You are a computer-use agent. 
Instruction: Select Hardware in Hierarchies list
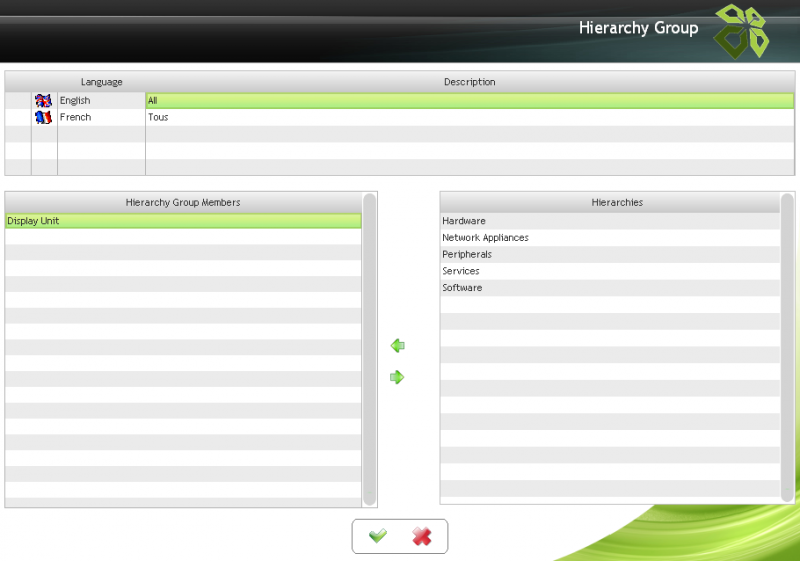tap(464, 221)
